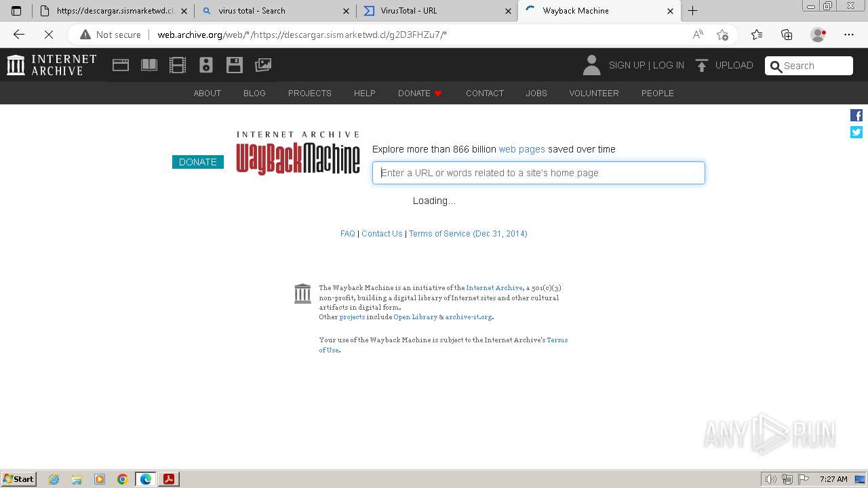Open the Software (floppy disk) icon
Viewport: 868px width, 488px height.
click(235, 65)
